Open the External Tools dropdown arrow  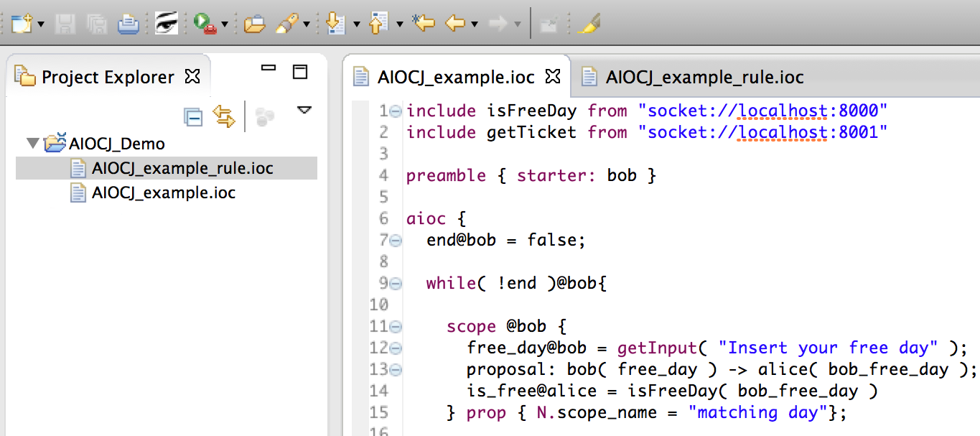[225, 24]
